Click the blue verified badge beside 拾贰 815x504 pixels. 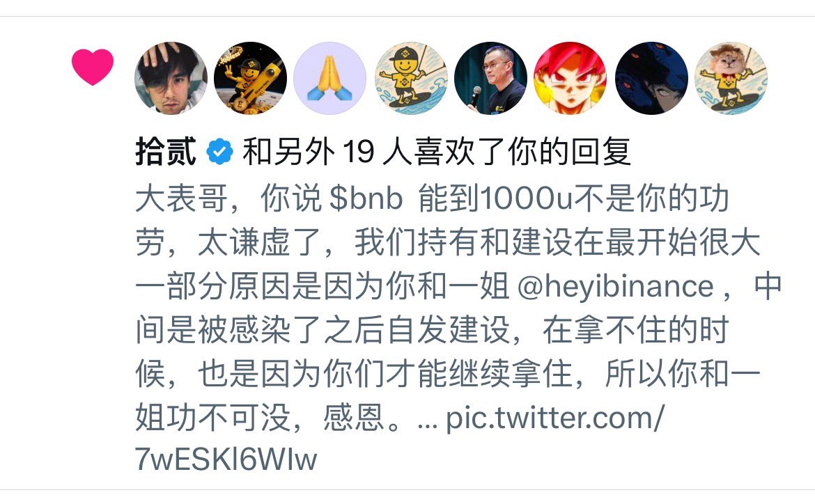pos(219,152)
